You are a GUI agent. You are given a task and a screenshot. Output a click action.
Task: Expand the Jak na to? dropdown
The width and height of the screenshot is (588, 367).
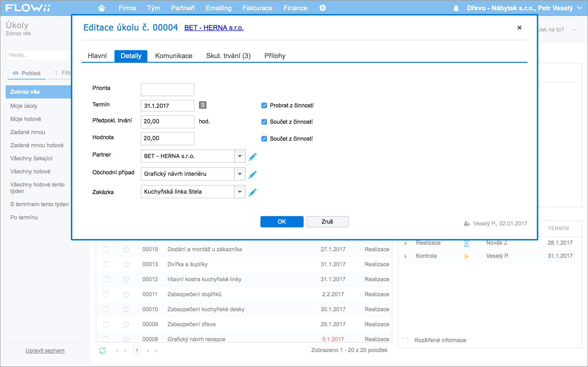click(x=574, y=30)
